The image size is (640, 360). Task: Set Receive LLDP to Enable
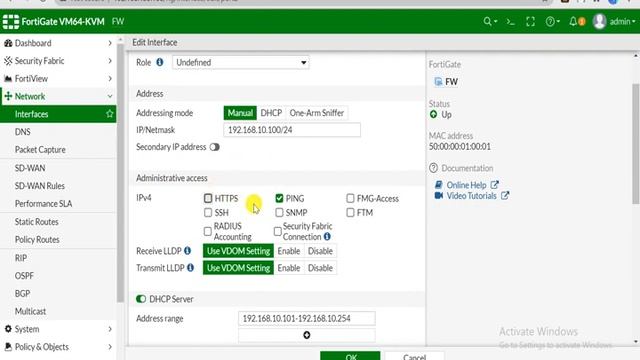pyautogui.click(x=289, y=251)
